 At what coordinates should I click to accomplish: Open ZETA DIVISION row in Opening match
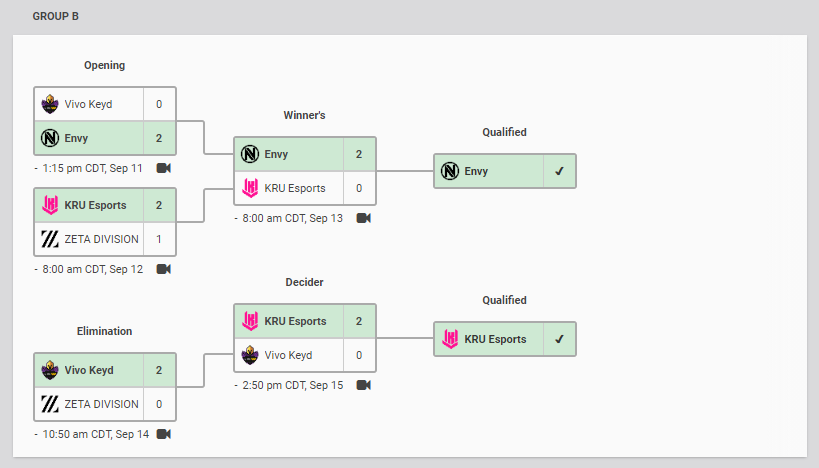105,239
